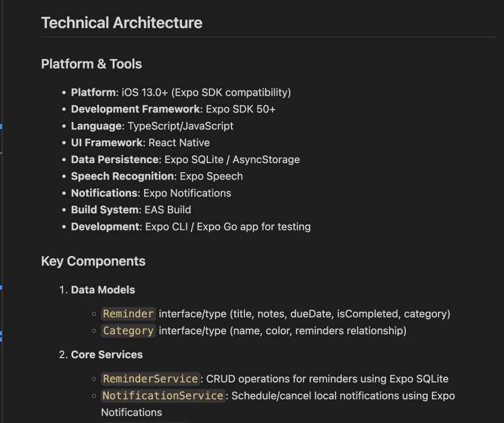This screenshot has height=423, width=504.
Task: Click the text 'EAS Build'
Action: point(168,210)
